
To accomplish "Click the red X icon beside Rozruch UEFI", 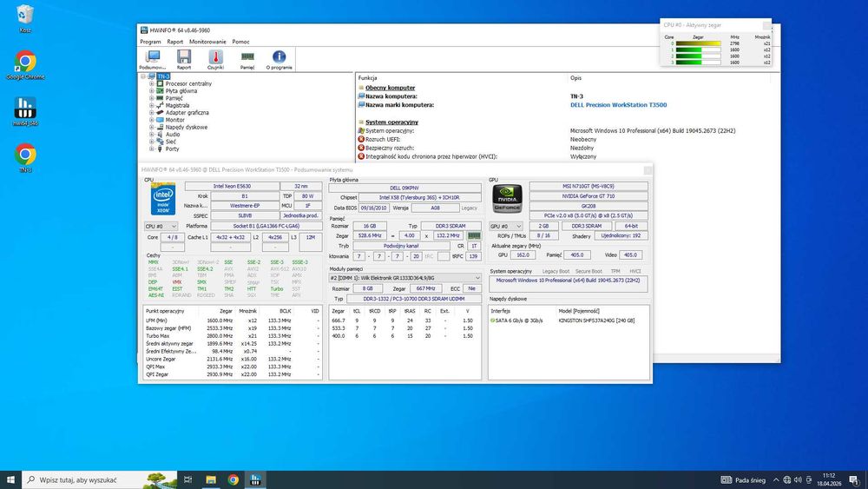I will 361,140.
